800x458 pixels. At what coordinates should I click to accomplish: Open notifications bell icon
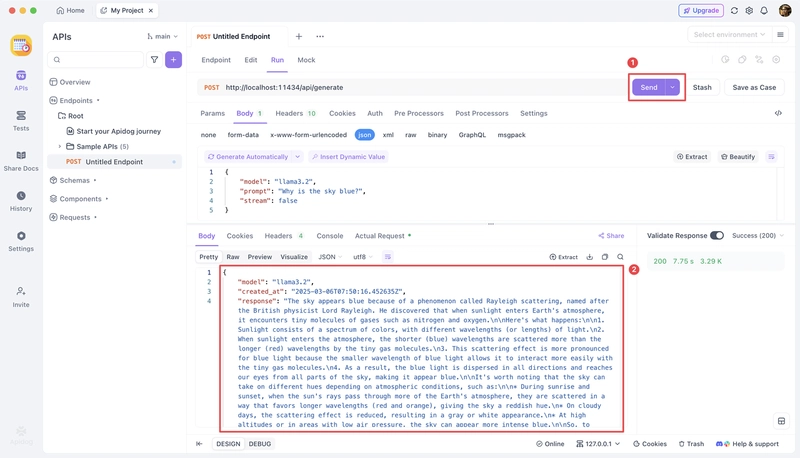coord(764,10)
